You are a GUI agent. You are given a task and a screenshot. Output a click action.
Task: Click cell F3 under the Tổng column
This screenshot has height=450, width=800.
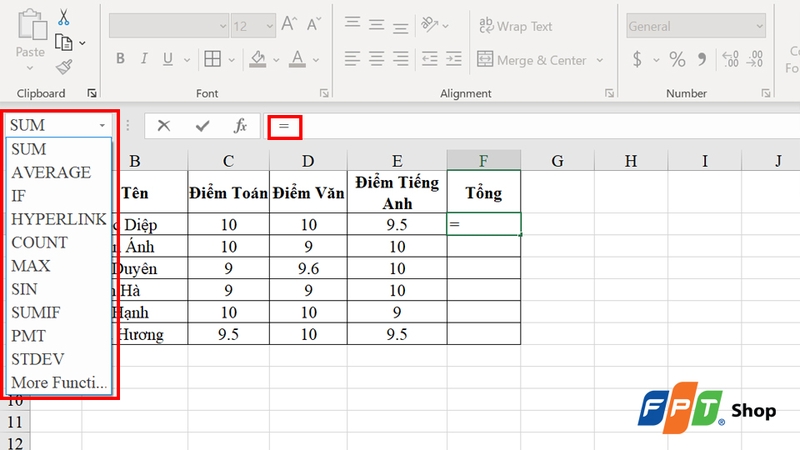pos(484,246)
